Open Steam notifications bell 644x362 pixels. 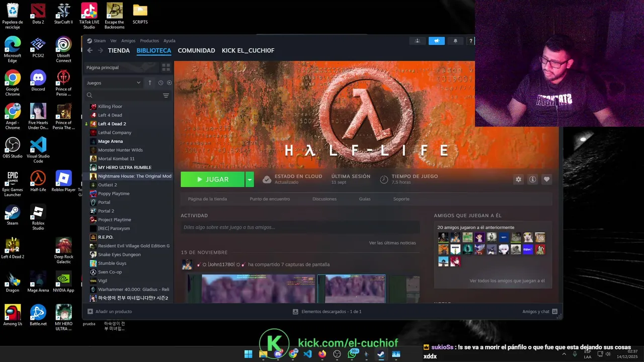coord(455,41)
